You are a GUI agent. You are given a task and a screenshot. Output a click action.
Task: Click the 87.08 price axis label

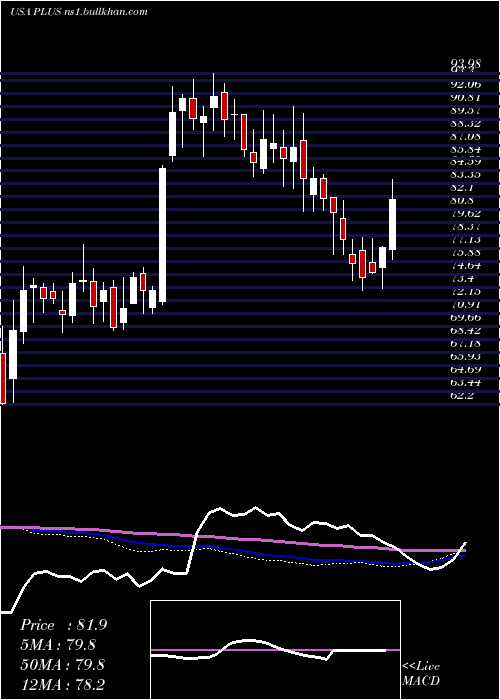[x=465, y=137]
